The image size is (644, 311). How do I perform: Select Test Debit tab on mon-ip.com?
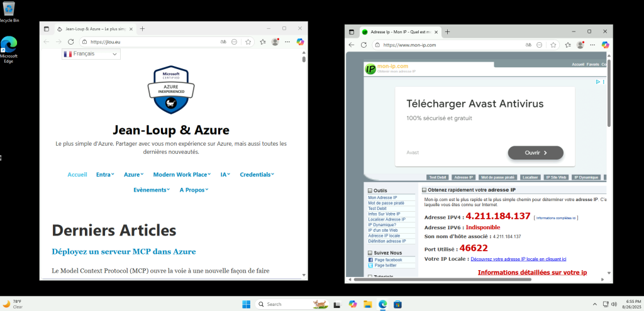[438, 177]
